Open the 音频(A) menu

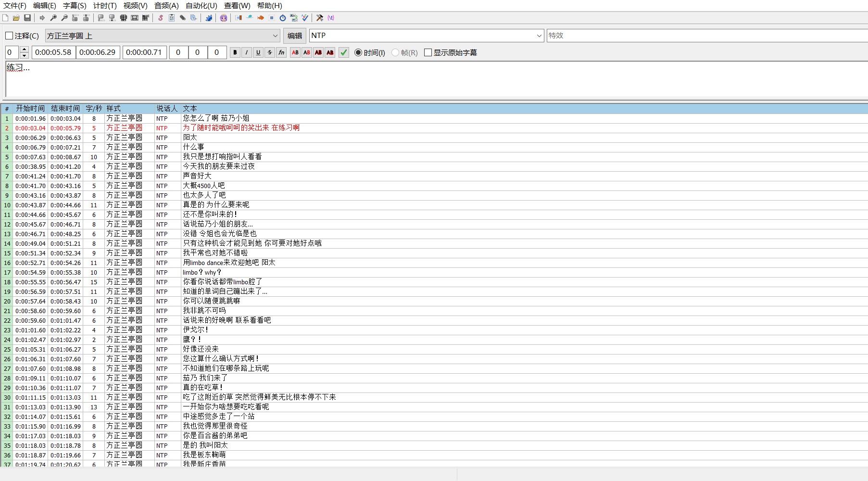click(166, 6)
